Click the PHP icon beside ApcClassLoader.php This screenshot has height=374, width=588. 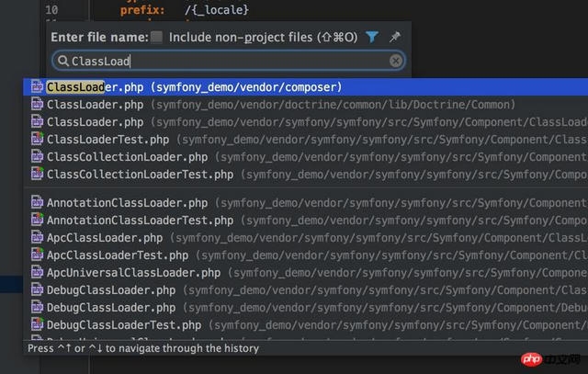(x=38, y=237)
